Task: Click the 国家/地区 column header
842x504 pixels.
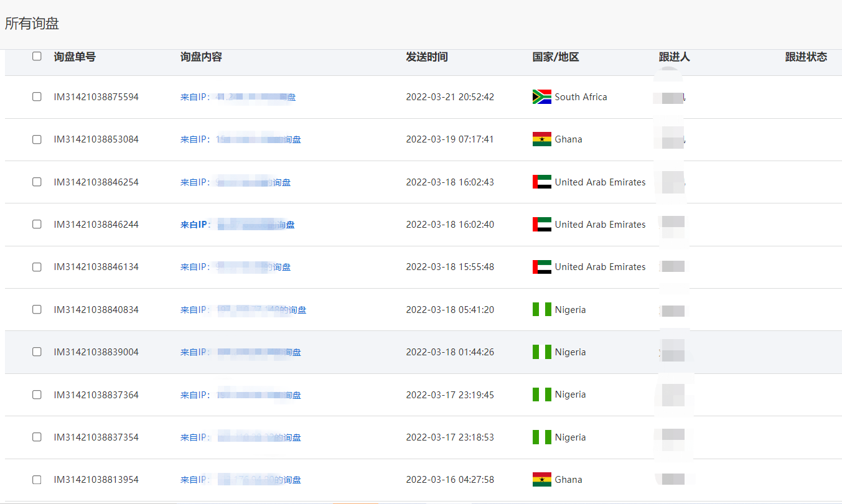Action: click(555, 57)
